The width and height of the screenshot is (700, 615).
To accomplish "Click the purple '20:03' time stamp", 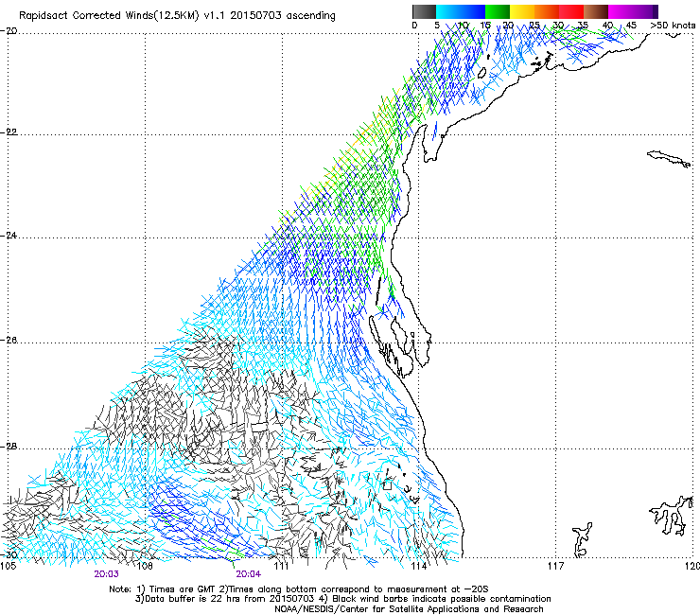I will click(106, 574).
